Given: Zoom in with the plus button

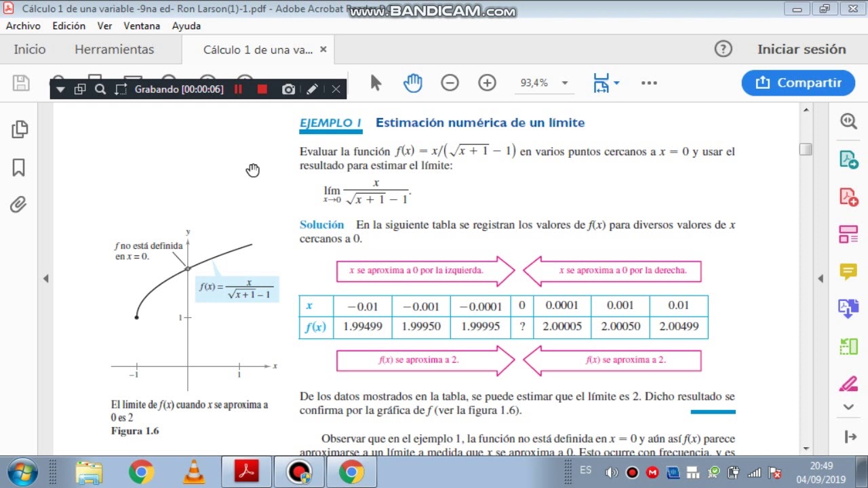Looking at the screenshot, I should [x=487, y=83].
